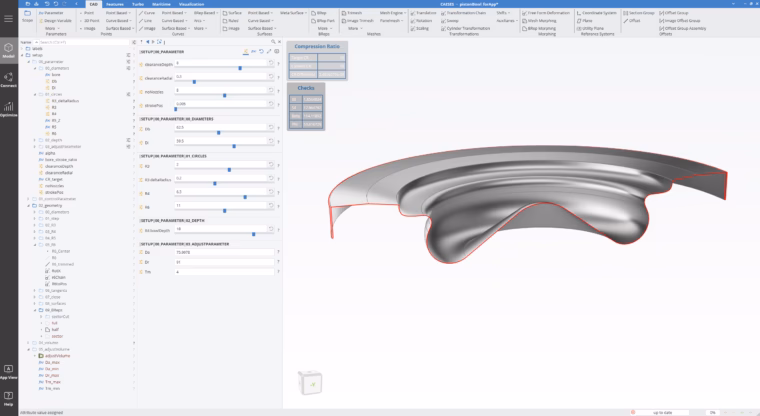This screenshot has height=416, width=760.
Task: Insert a 3D Point from the ribbon
Action: [x=89, y=21]
